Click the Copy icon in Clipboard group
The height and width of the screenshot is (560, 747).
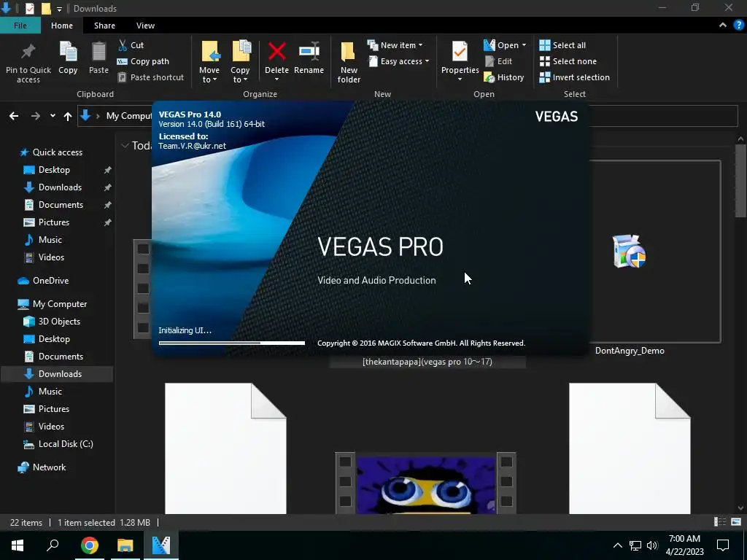[x=68, y=52]
